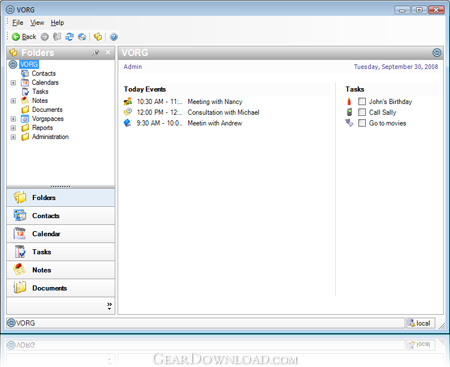This screenshot has height=367, width=450.
Task: Open the Help menu
Action: pos(57,23)
